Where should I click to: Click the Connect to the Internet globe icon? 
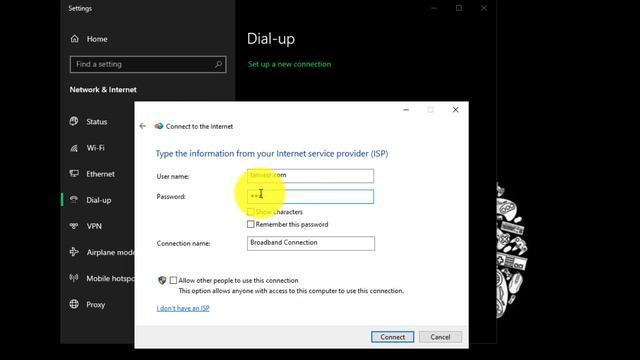pos(159,126)
